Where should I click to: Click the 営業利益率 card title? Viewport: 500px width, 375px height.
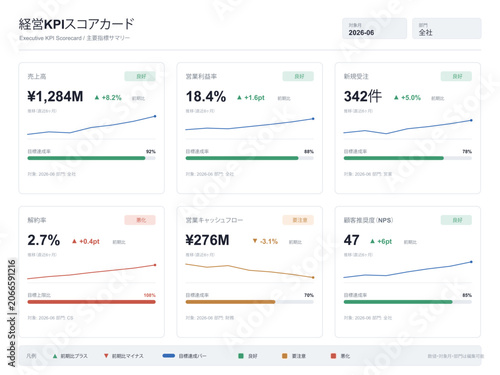[201, 76]
